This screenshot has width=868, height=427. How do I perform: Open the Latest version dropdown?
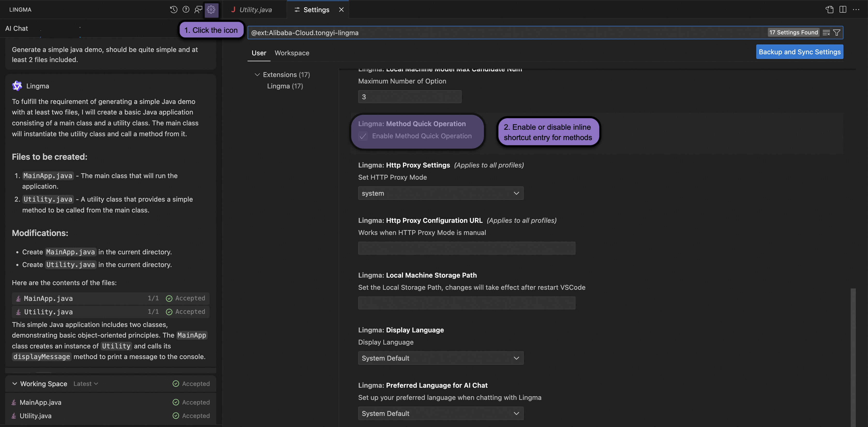coord(86,384)
